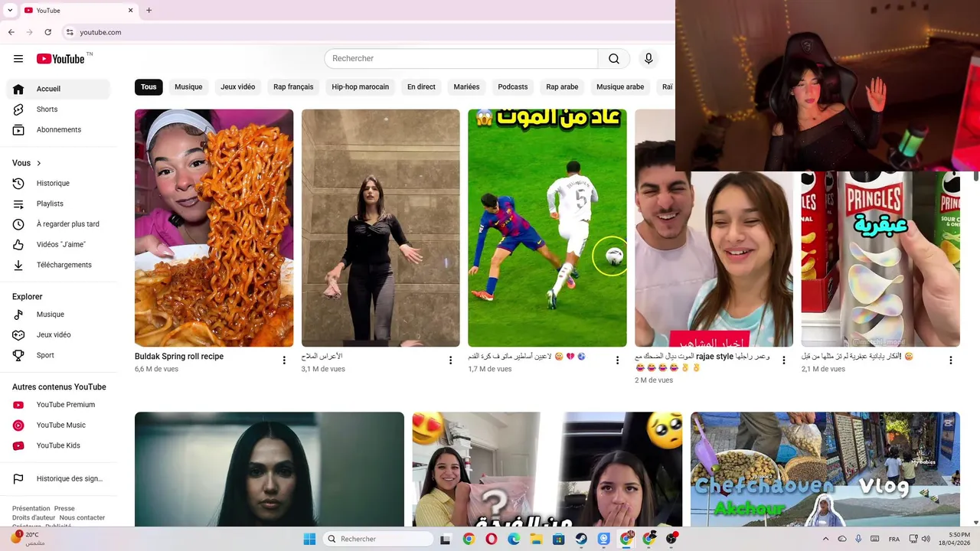Click the Presse footer link
The width and height of the screenshot is (980, 551).
64,508
